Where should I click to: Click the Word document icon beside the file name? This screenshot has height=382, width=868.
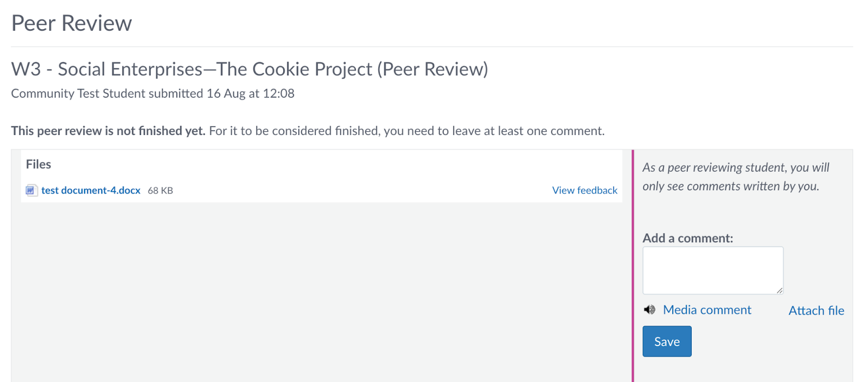[x=31, y=190]
